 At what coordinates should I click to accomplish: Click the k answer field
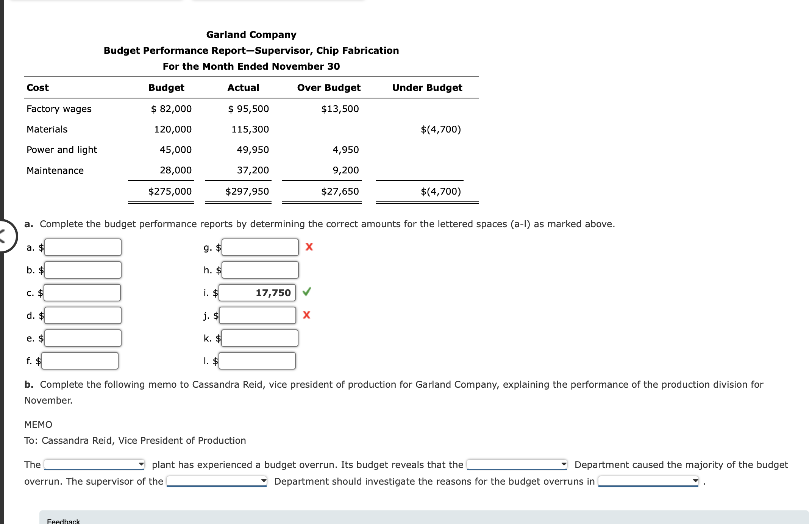[260, 338]
